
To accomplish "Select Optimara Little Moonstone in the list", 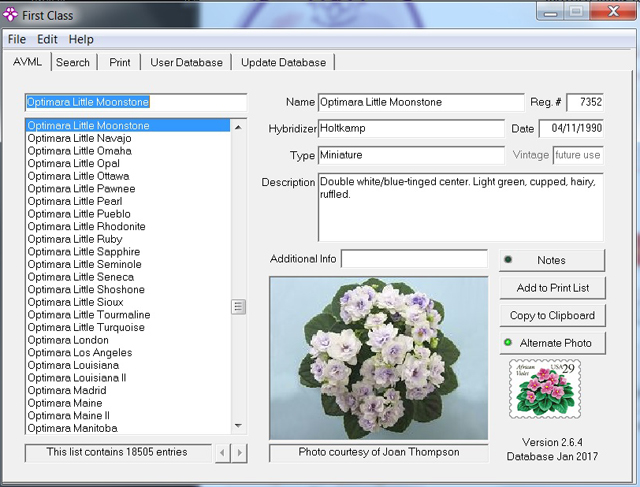I will [x=128, y=125].
